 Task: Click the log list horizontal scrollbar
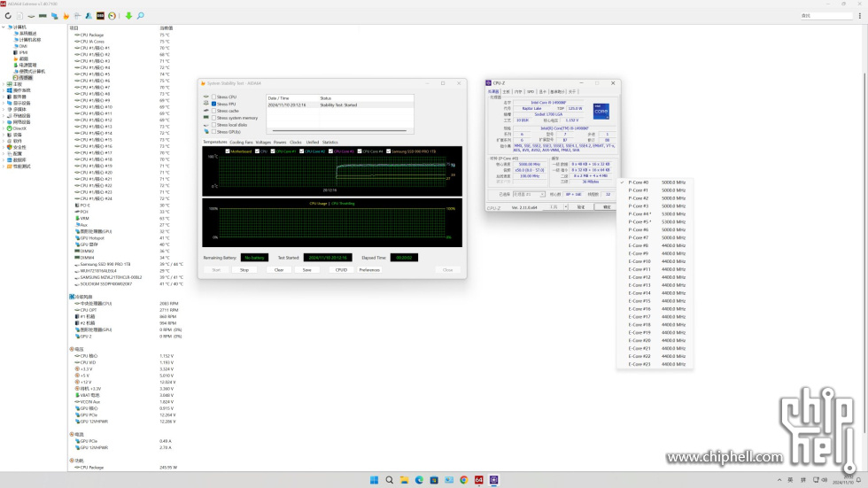[x=339, y=130]
